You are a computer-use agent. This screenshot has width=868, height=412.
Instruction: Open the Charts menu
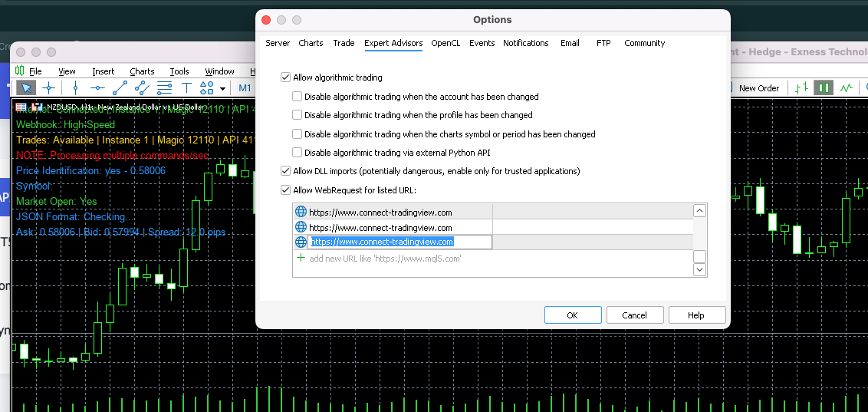pyautogui.click(x=142, y=71)
